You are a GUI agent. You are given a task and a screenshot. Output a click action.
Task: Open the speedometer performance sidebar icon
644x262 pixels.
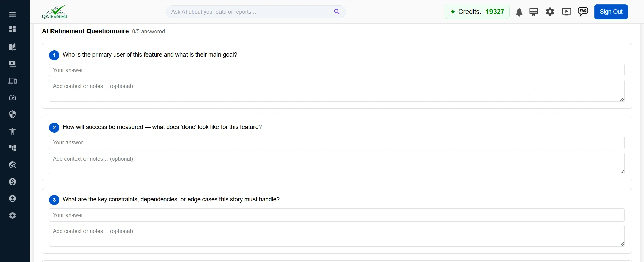click(12, 98)
